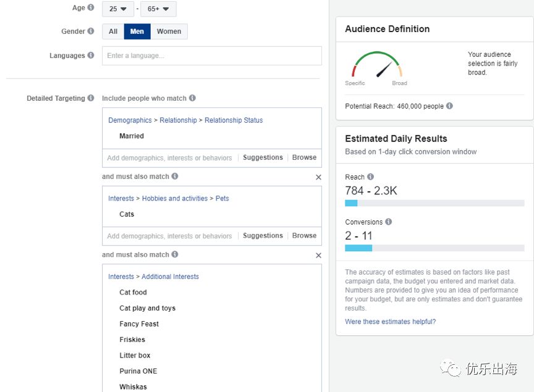534x392 pixels.
Task: Open the minimum age 25 dropdown
Action: point(117,9)
